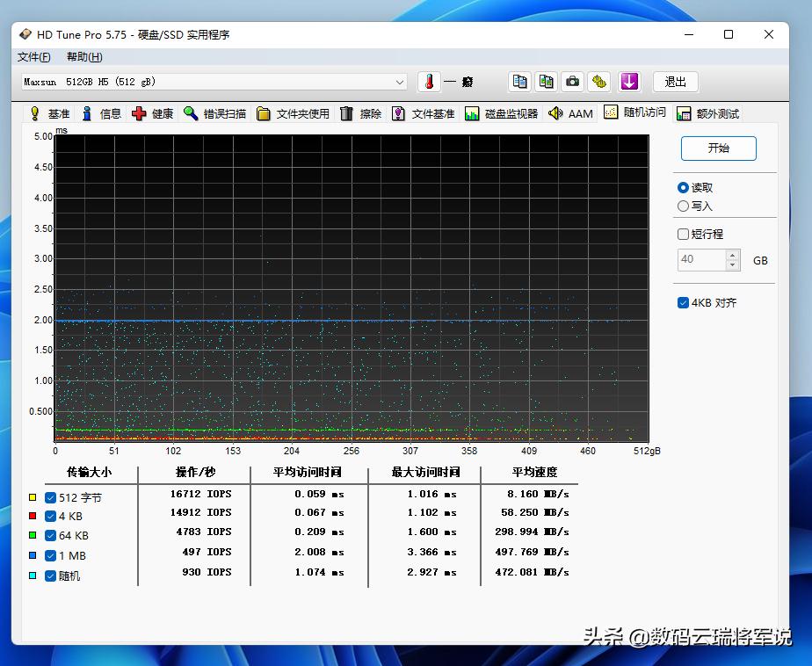
Task: Click the copy screenshot to clipboard icon
Action: pyautogui.click(x=546, y=82)
